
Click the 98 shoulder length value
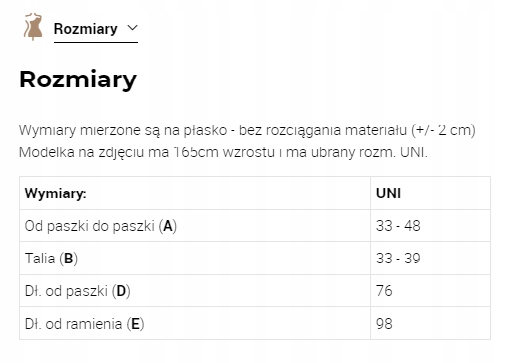384,323
